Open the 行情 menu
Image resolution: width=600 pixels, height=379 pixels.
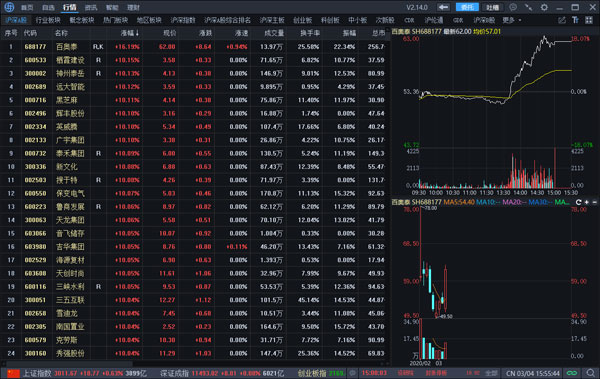70,7
